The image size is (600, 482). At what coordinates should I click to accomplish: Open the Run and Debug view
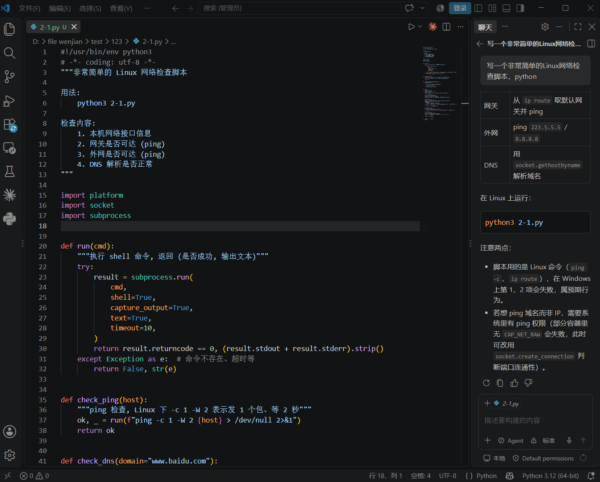tap(10, 101)
